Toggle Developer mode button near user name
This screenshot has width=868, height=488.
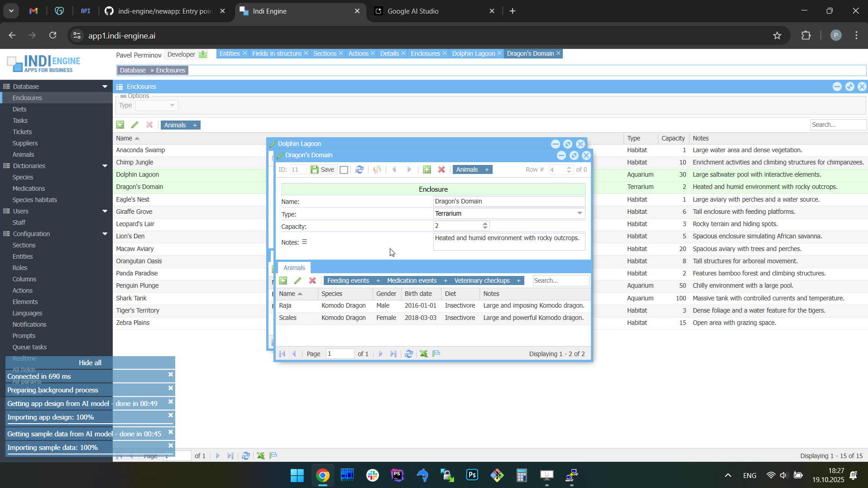coord(202,54)
